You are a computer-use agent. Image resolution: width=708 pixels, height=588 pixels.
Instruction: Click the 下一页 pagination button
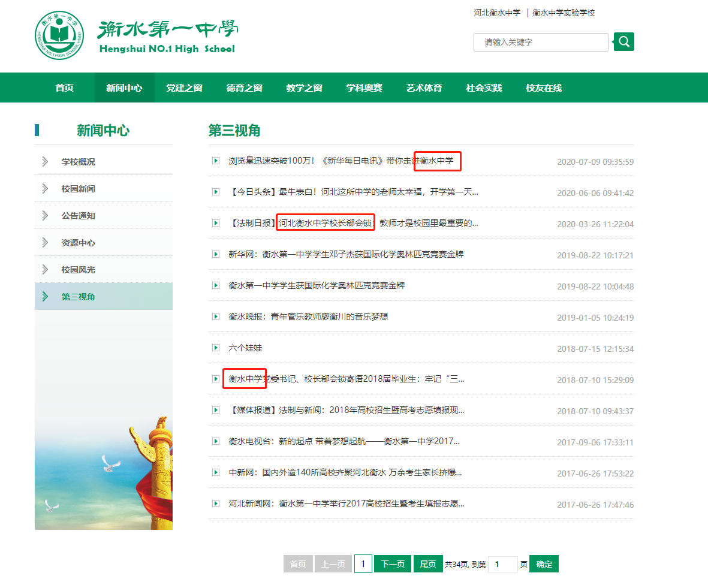pos(392,563)
